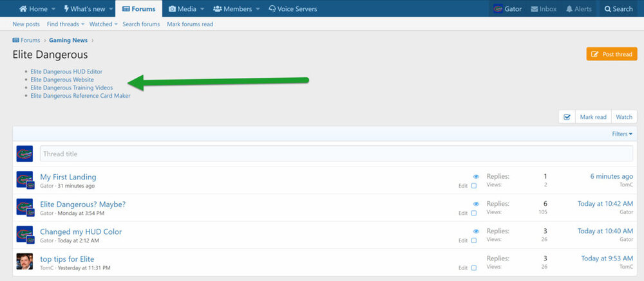The height and width of the screenshot is (281, 644).
Task: Click the select-all checkmark icon beside Mark read
Action: 567,117
